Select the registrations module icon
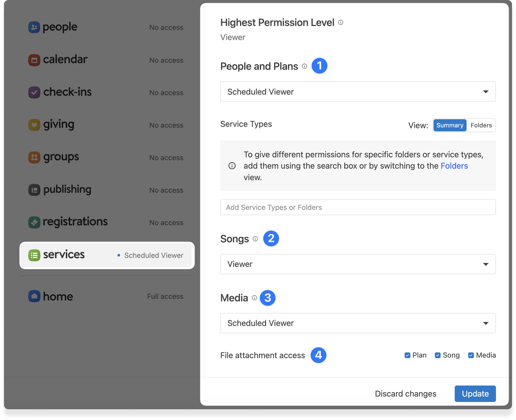The image size is (516, 420). pyautogui.click(x=34, y=222)
